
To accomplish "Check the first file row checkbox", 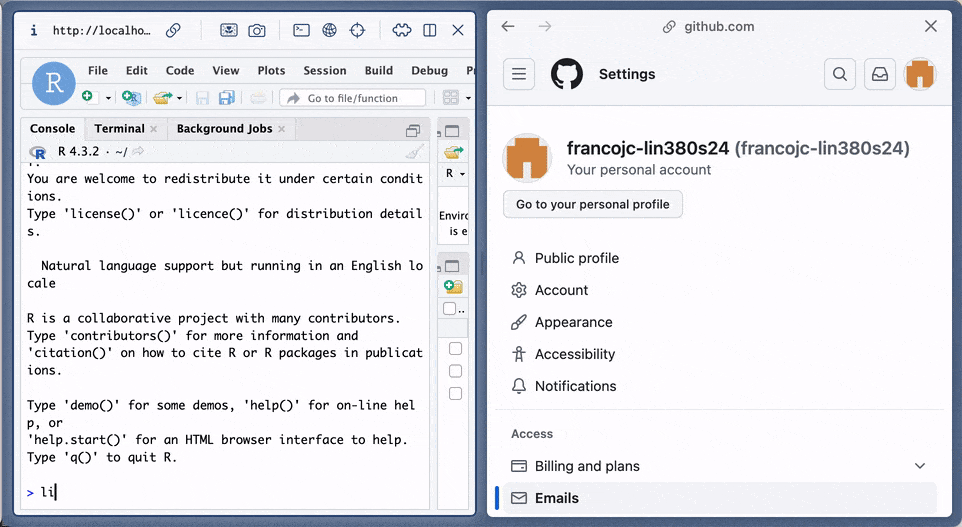I will (x=455, y=349).
